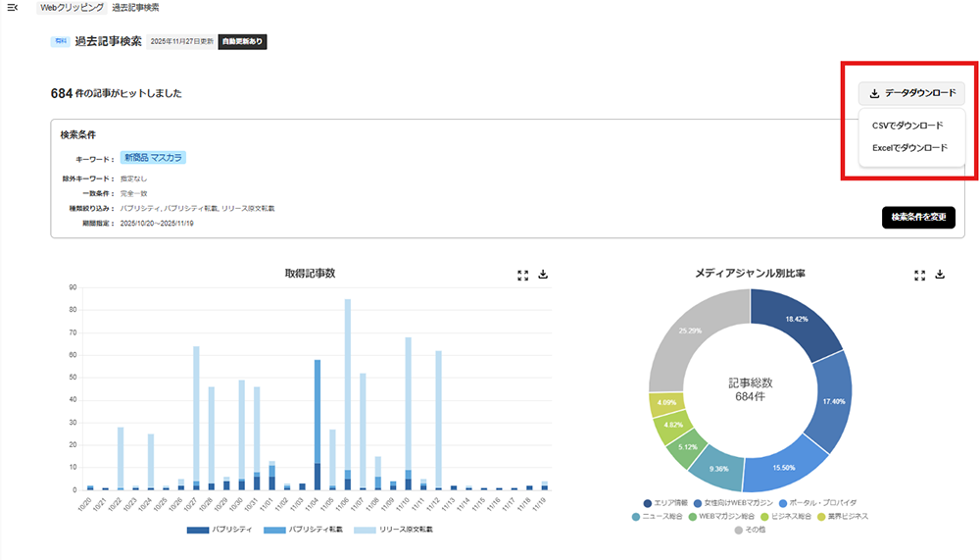Toggle その他 legend entry
The width and height of the screenshot is (980, 560).
750,530
